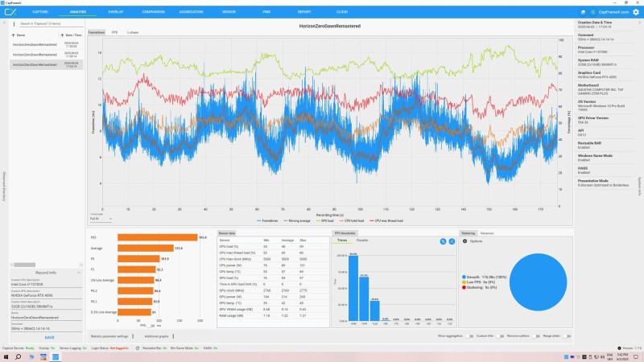Sort captures by Game column
Image resolution: width=644 pixels, height=362 pixels.
(19, 35)
